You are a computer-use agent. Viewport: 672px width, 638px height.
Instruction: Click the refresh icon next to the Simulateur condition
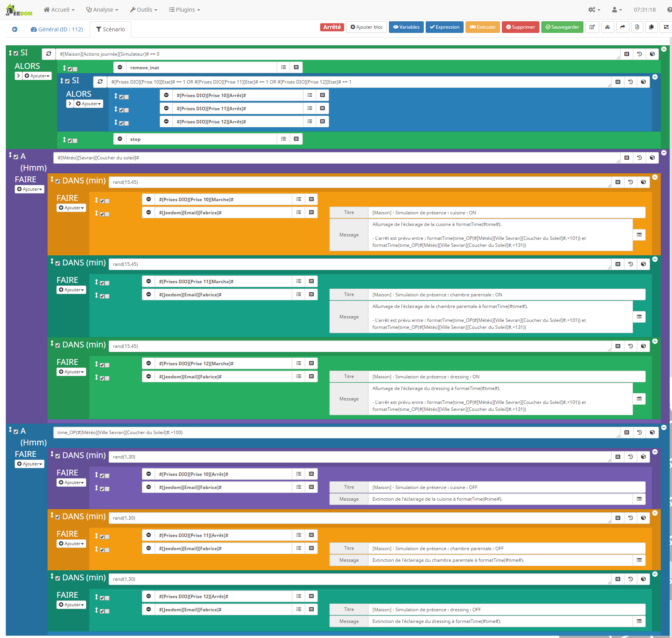(49, 54)
